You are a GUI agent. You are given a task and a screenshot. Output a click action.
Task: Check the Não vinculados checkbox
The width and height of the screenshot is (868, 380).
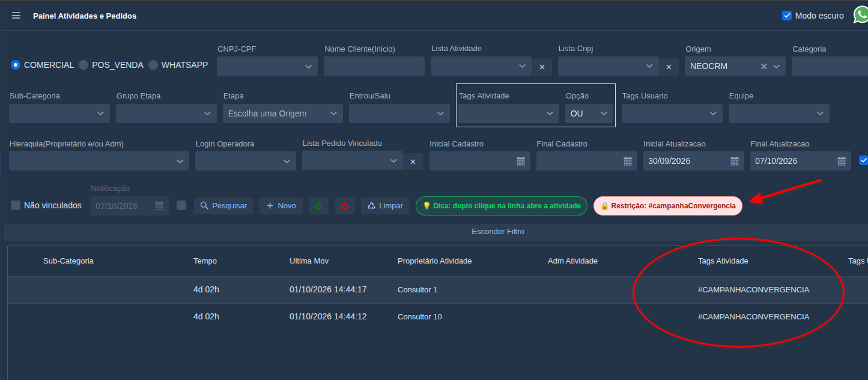[16, 205]
